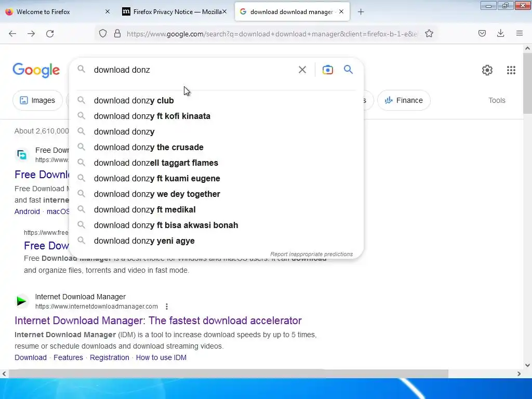Open options menu for Internet Download Manager result
The image size is (532, 399).
click(x=167, y=307)
